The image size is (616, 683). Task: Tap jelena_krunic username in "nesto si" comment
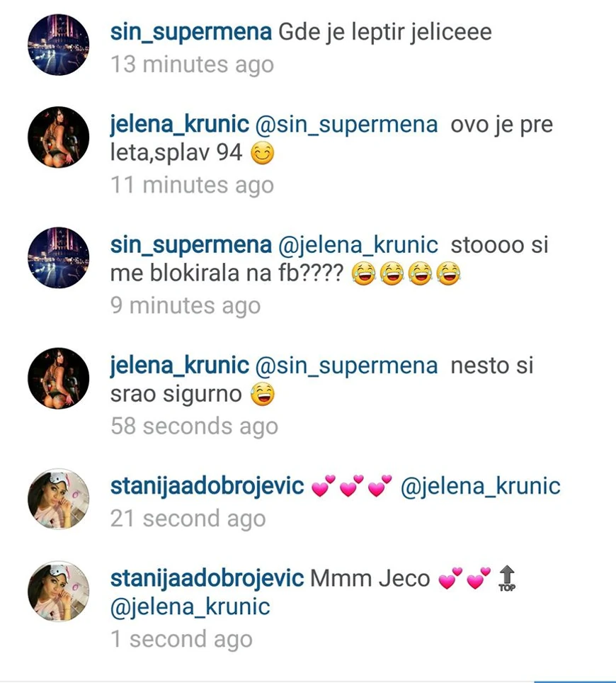tap(180, 366)
